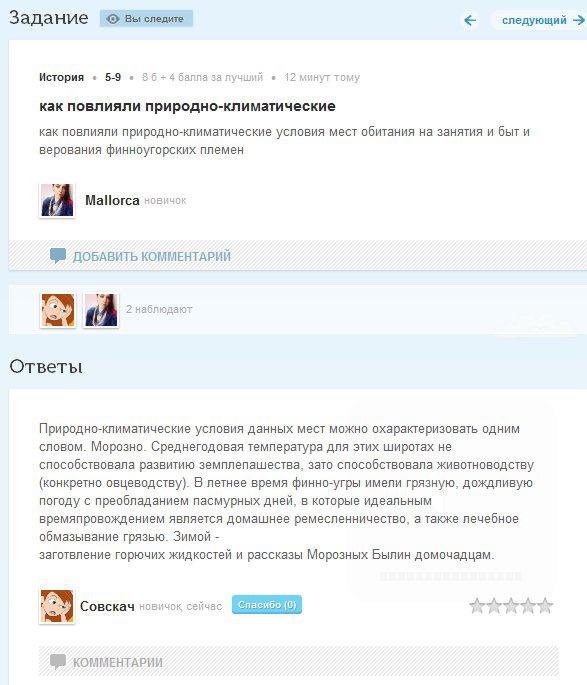The width and height of the screenshot is (587, 685).
Task: Rate the answer five stars
Action: coord(545,606)
